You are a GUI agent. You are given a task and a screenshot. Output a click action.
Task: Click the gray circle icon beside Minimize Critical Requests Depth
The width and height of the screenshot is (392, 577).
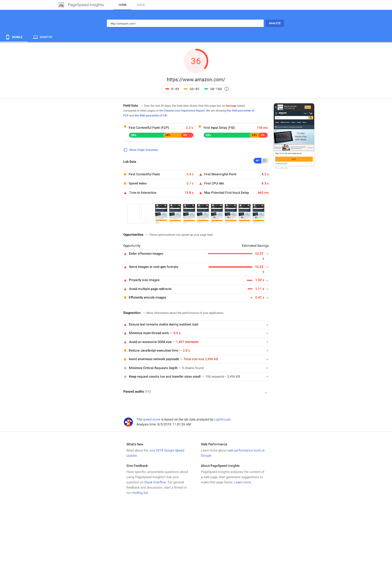tap(125, 368)
